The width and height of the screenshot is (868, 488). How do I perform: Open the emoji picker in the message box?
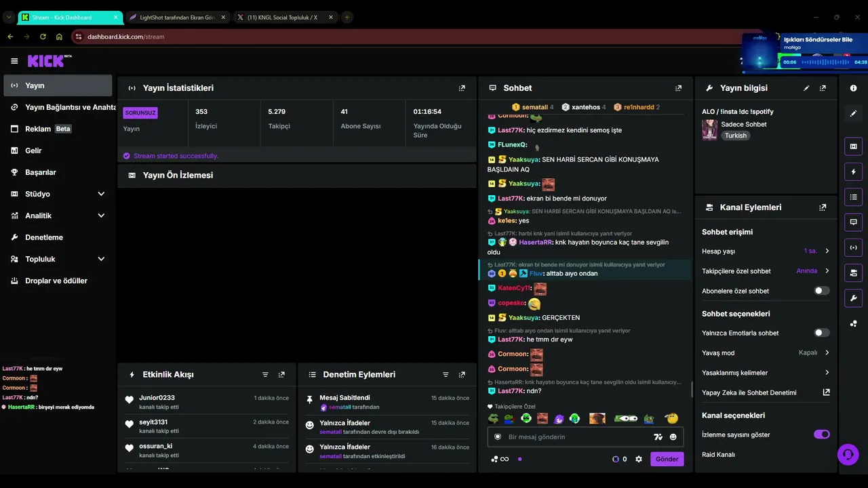click(673, 437)
